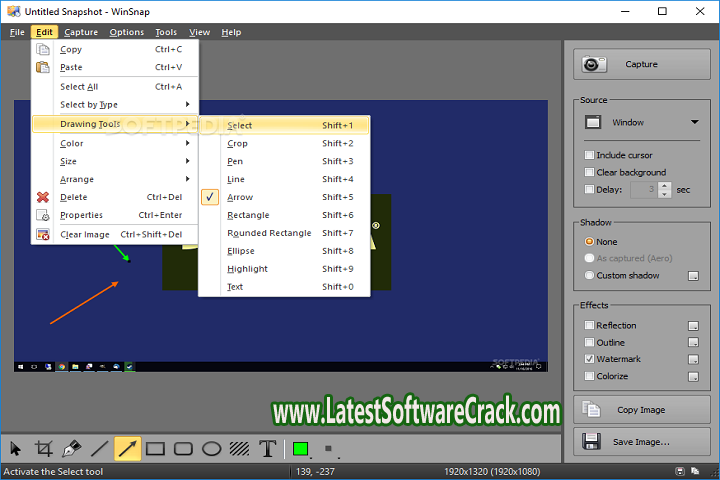Image resolution: width=720 pixels, height=480 pixels.
Task: Select the Text tool in bottom toolbar
Action: click(x=268, y=449)
